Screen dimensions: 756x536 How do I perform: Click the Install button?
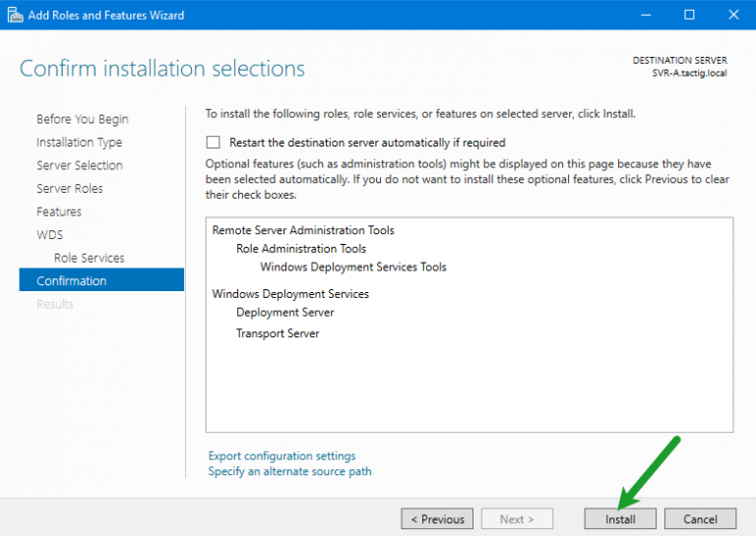click(x=620, y=519)
